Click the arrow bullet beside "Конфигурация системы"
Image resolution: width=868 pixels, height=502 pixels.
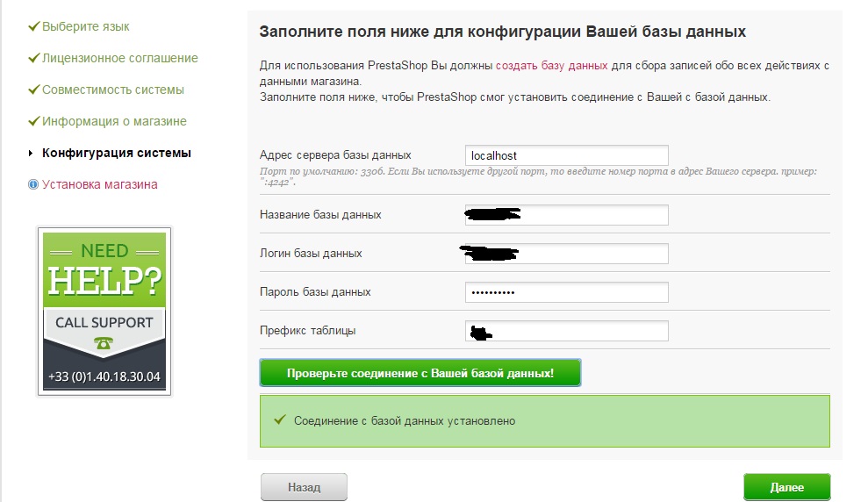pos(33,153)
